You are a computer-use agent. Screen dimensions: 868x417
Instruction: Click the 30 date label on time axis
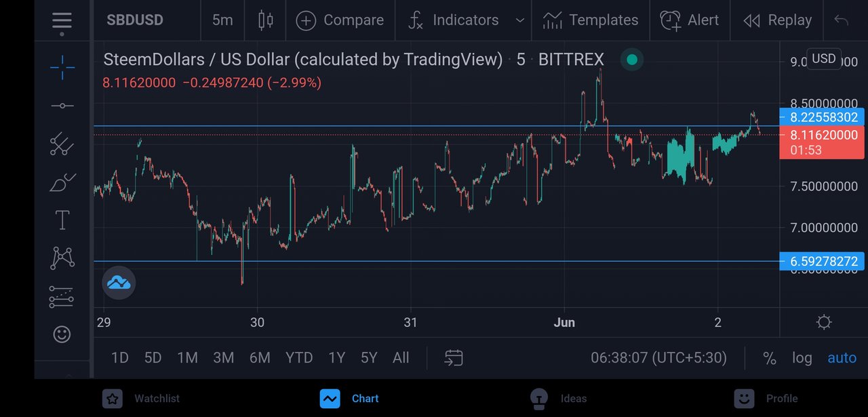click(x=257, y=322)
